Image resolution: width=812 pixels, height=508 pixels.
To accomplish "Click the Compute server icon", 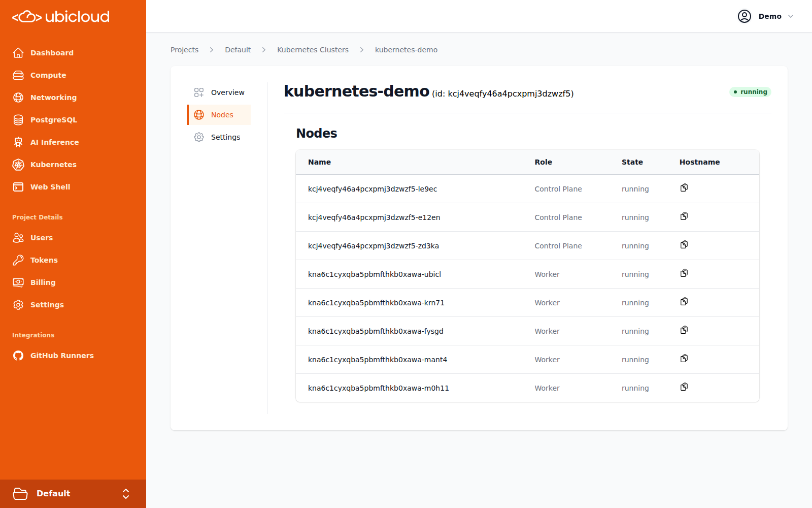I will (18, 75).
